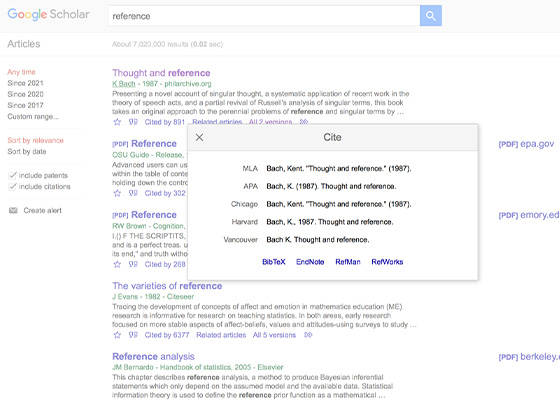The height and width of the screenshot is (400, 560).
Task: Select 'Custom range...' date filter
Action: tap(33, 116)
